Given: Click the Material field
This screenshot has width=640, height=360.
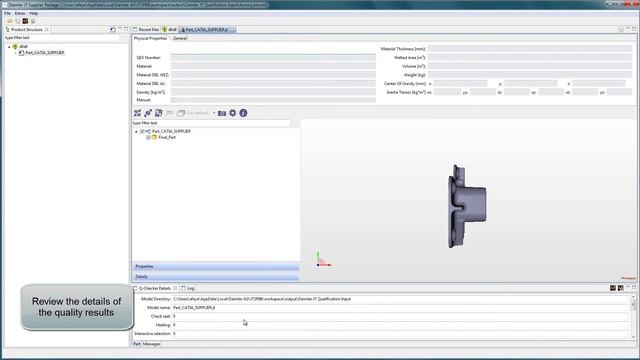Looking at the screenshot, I should 273,66.
